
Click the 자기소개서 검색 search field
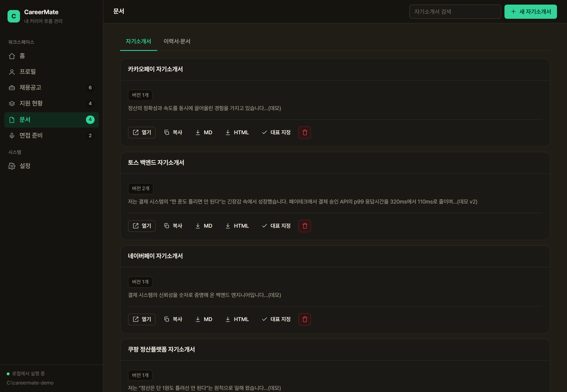(455, 11)
